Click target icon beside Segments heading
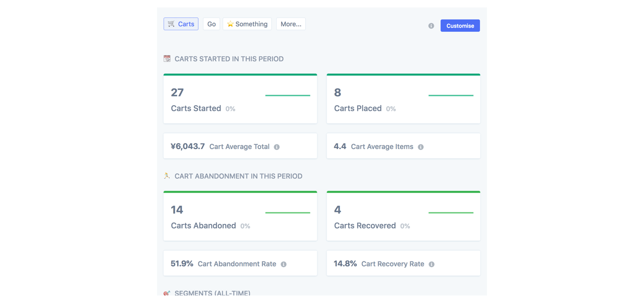This screenshot has width=644, height=302. [167, 293]
